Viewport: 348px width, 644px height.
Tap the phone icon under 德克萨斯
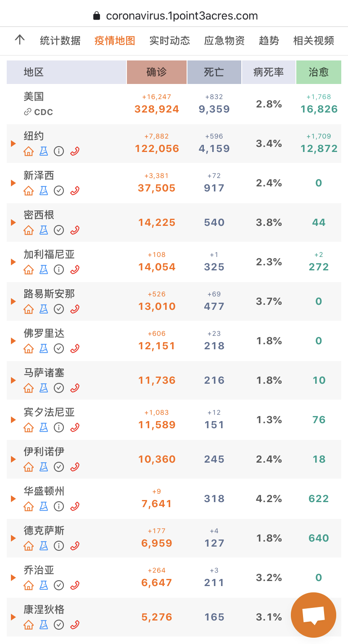point(75,546)
